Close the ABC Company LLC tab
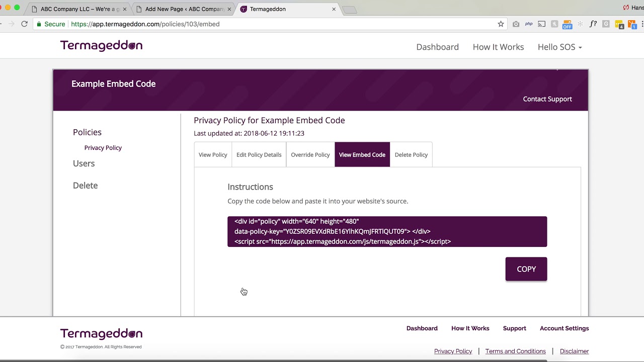The height and width of the screenshot is (362, 644). point(125,9)
